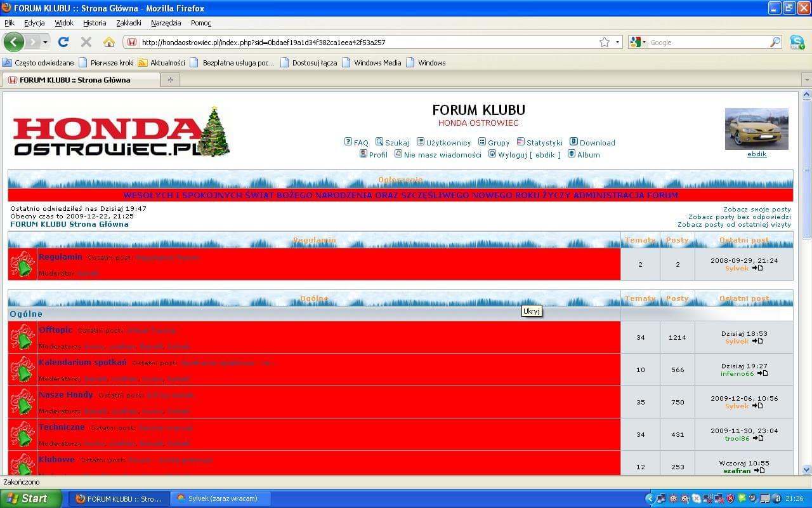Select the FORUM KLUBU Strona Główna tab

(81, 80)
